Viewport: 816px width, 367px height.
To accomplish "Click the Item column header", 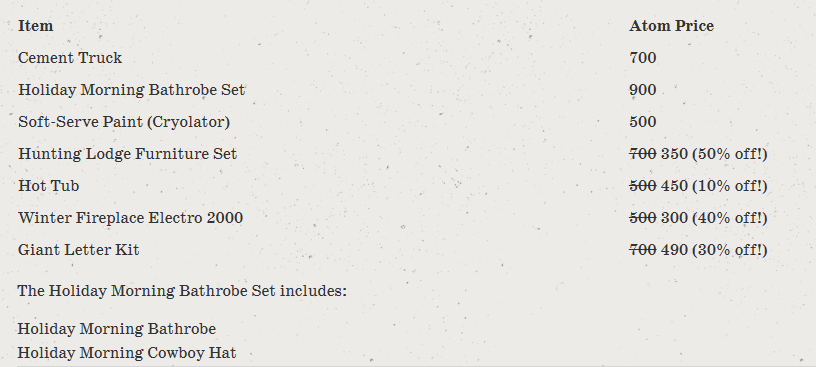I will (x=35, y=26).
